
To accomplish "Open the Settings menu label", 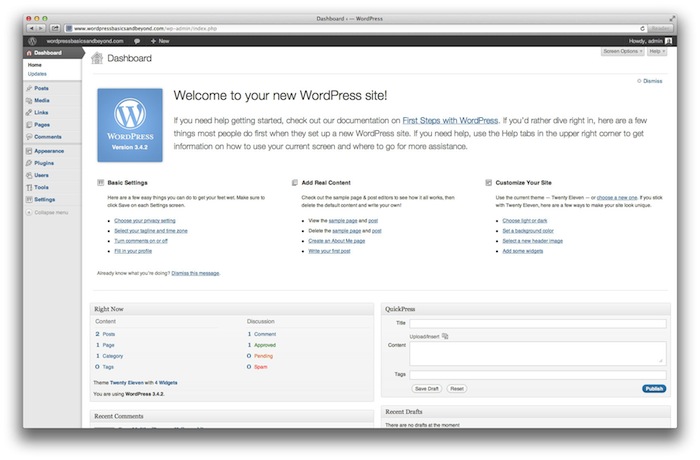I will (x=45, y=200).
